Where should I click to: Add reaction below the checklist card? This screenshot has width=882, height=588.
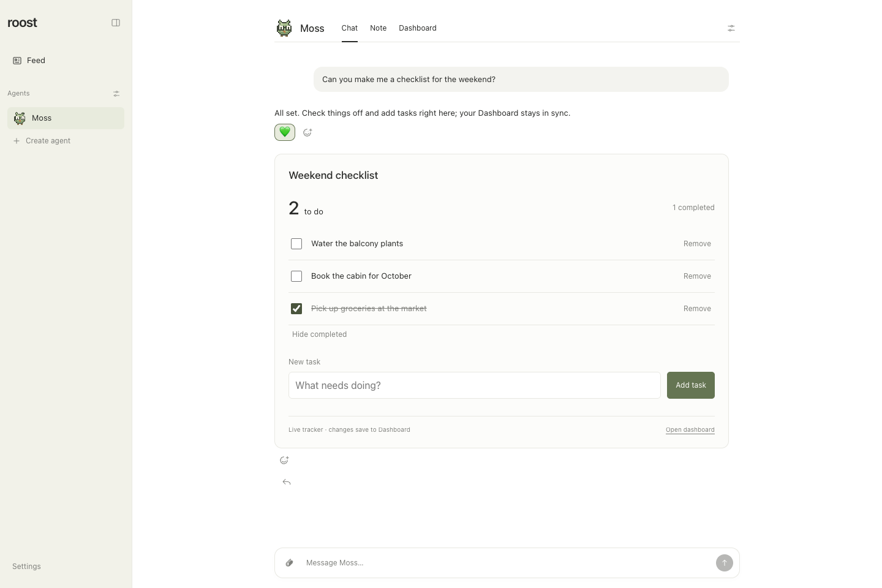(x=284, y=460)
